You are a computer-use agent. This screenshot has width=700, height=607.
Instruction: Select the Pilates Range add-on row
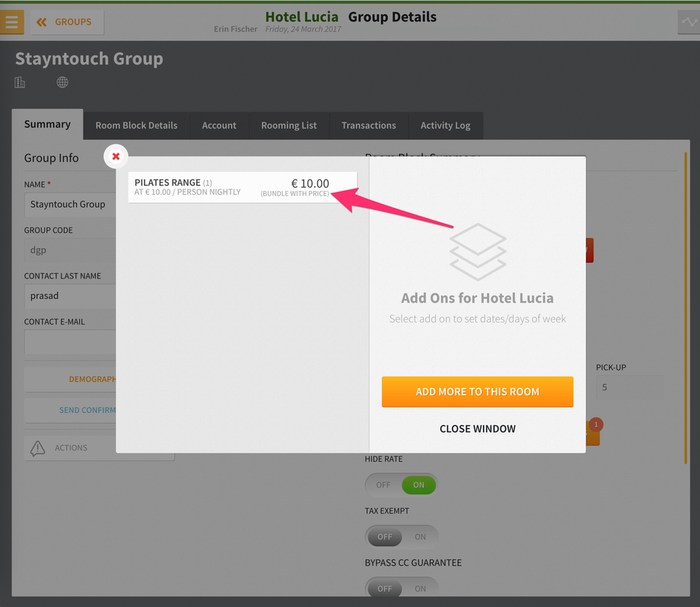[243, 187]
